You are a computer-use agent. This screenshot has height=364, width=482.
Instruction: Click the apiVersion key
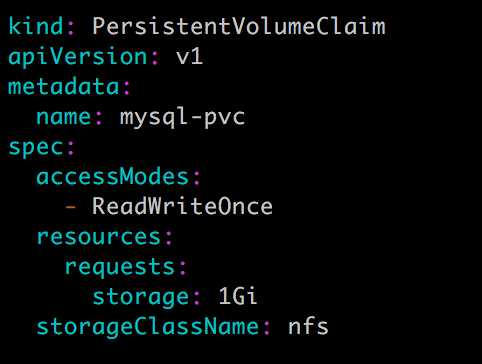[x=77, y=57]
